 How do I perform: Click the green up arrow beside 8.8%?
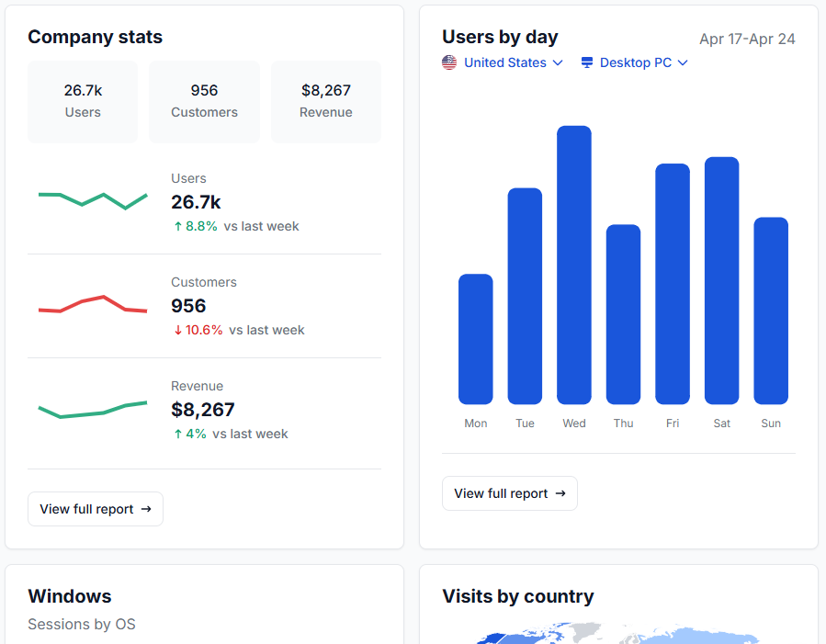(x=178, y=226)
